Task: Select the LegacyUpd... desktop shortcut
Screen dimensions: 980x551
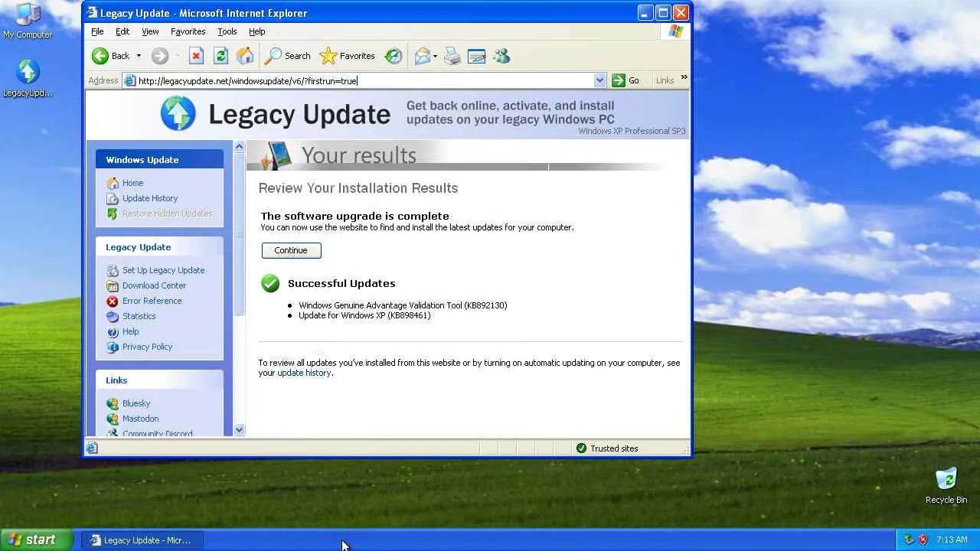Action: click(28, 78)
